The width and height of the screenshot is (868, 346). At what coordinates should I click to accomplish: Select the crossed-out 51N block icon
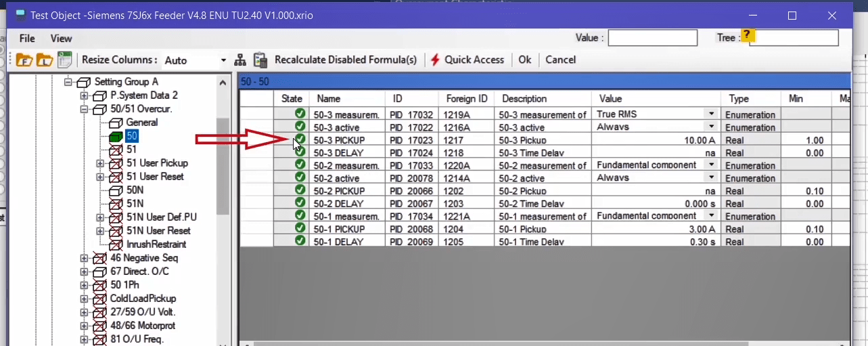click(116, 204)
